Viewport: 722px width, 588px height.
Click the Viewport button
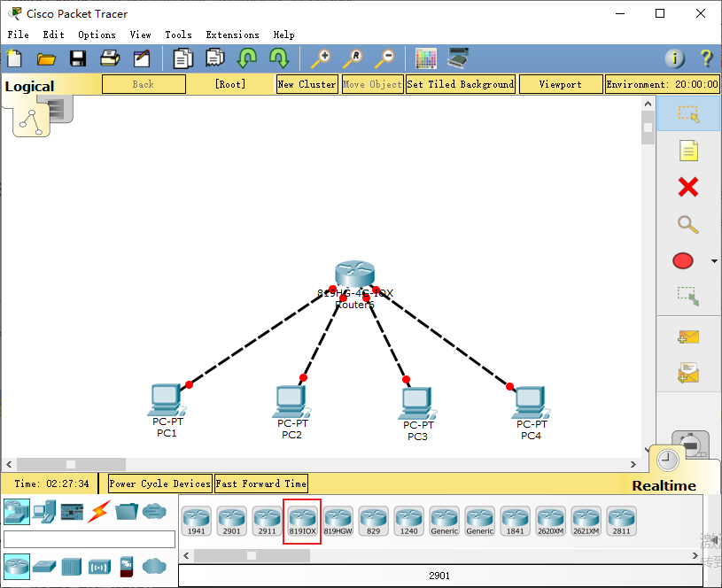click(561, 84)
